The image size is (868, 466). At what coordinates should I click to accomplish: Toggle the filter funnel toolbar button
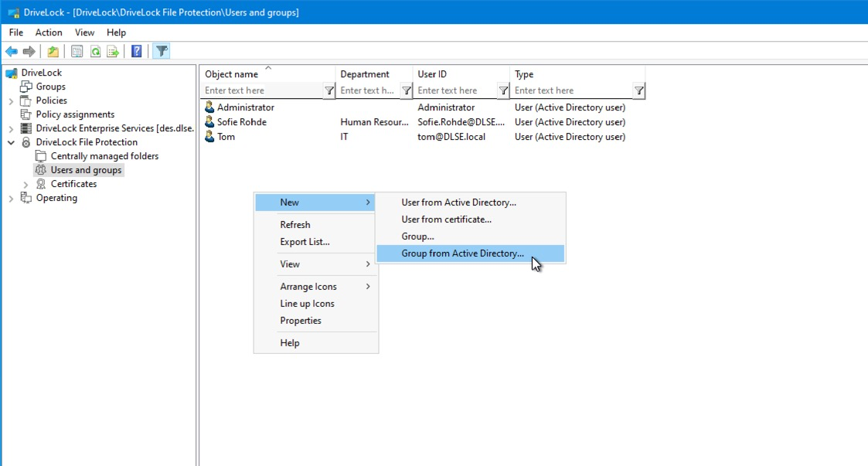(x=161, y=52)
